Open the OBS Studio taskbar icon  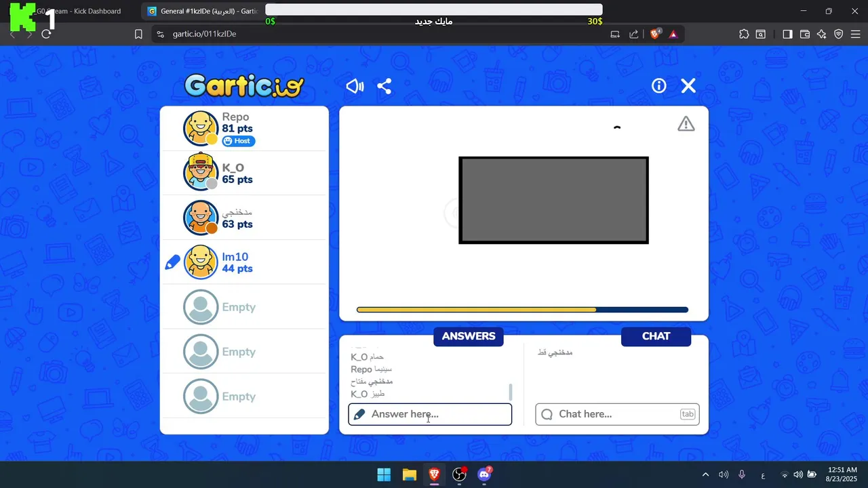459,474
